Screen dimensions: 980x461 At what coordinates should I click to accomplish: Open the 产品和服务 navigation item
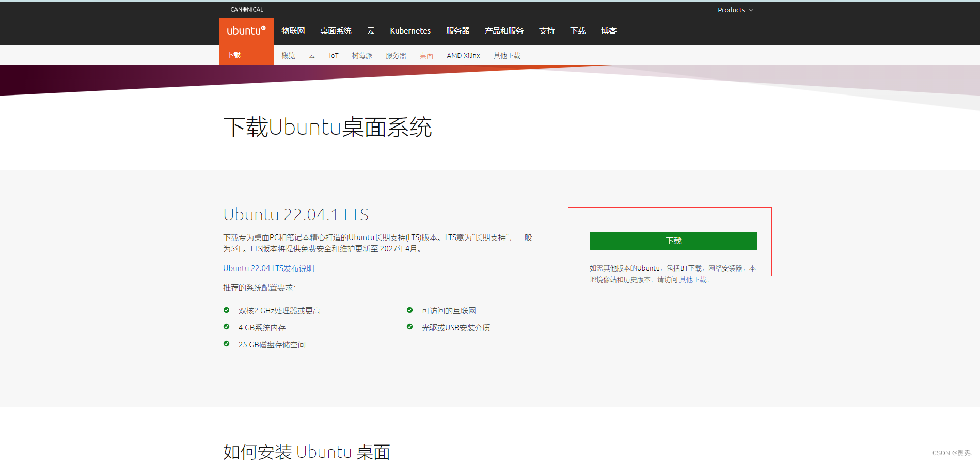pyautogui.click(x=504, y=31)
